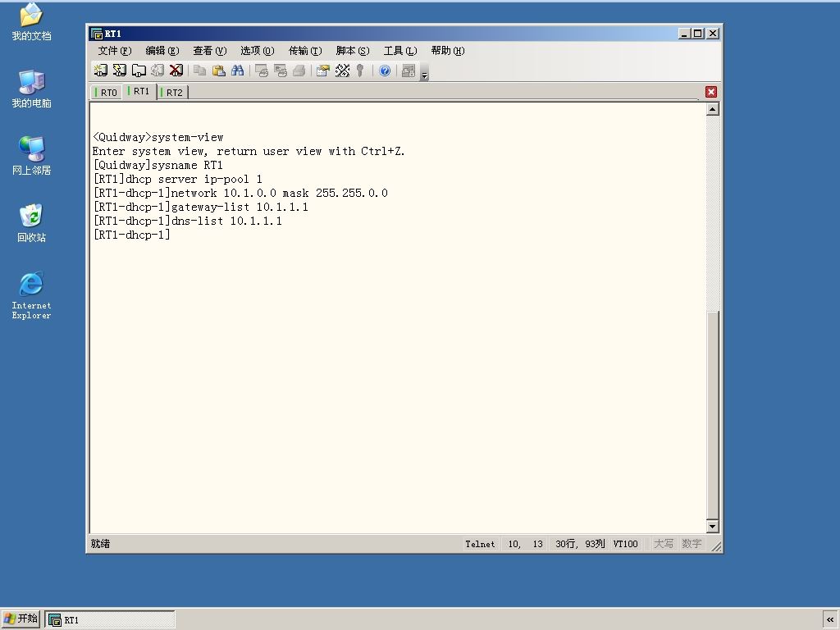Select 回收站 recycle bin icon

pyautogui.click(x=32, y=223)
